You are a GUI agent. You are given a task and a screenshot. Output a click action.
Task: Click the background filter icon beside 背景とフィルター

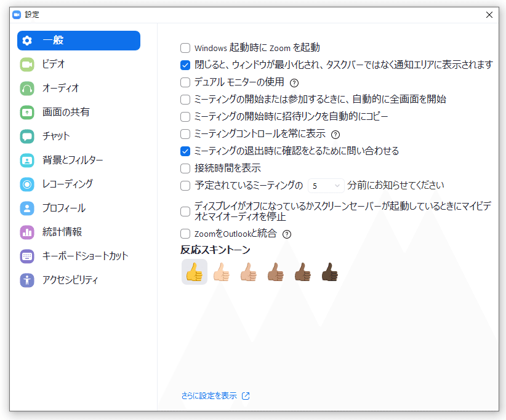(27, 160)
